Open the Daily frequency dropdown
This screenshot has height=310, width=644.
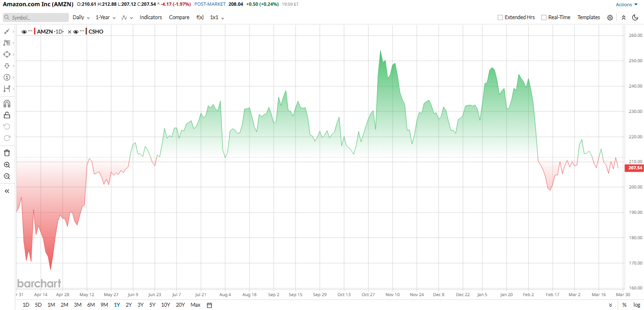click(x=81, y=17)
